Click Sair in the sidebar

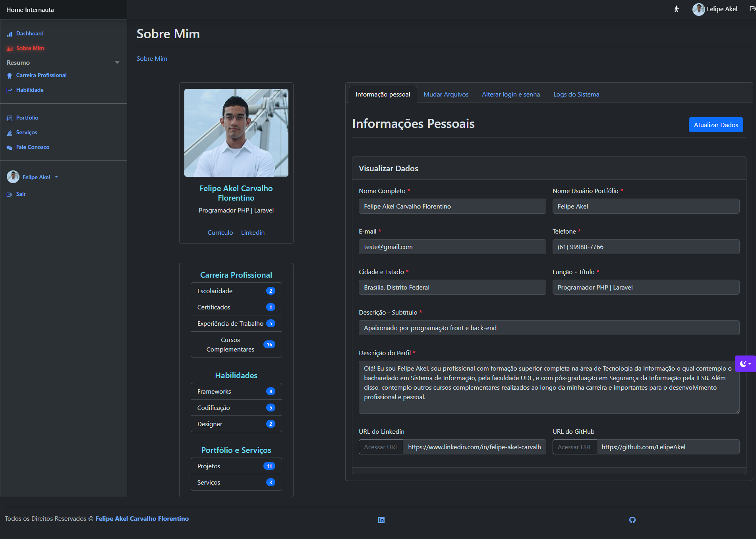[21, 194]
